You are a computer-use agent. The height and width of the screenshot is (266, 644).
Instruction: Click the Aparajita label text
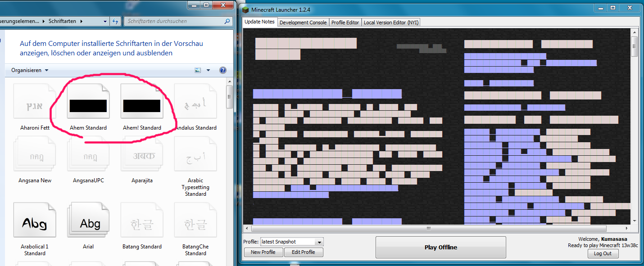[x=142, y=180]
